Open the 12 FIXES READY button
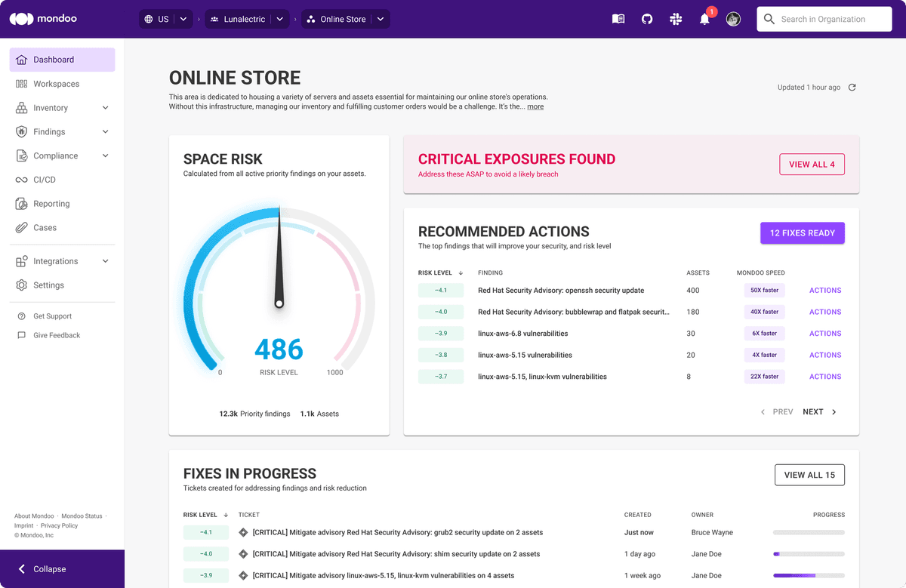 pyautogui.click(x=802, y=232)
